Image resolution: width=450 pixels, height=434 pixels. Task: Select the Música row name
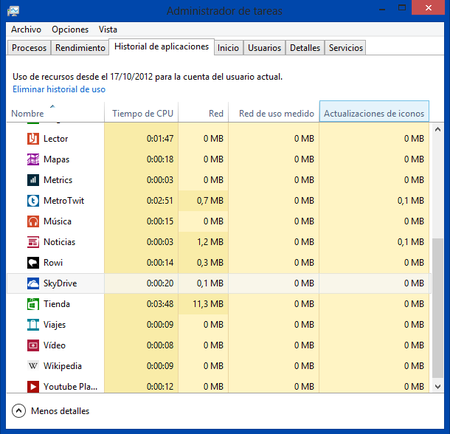tap(57, 221)
